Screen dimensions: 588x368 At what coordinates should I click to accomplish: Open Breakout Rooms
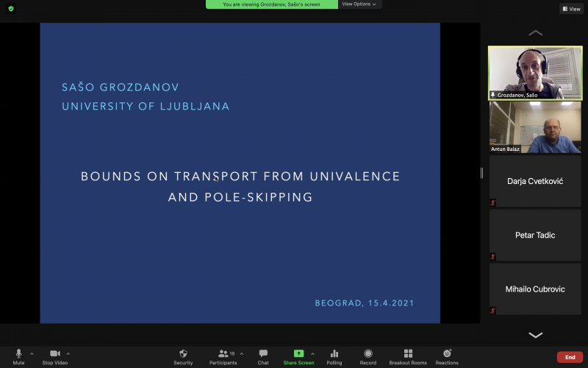(x=408, y=354)
